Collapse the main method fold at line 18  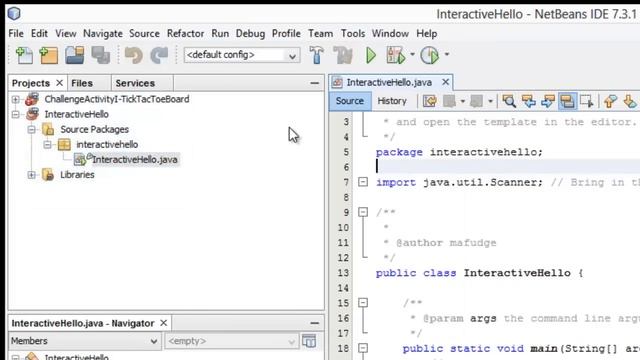point(363,348)
